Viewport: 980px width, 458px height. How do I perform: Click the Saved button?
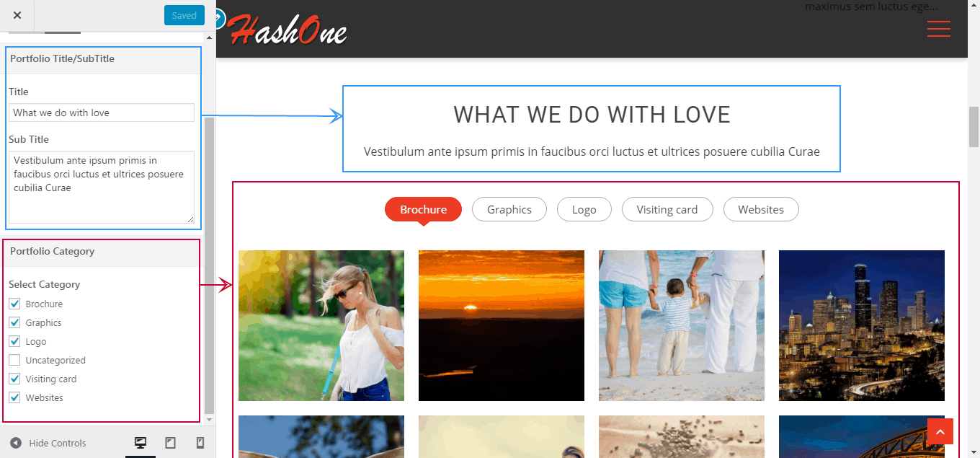click(184, 15)
